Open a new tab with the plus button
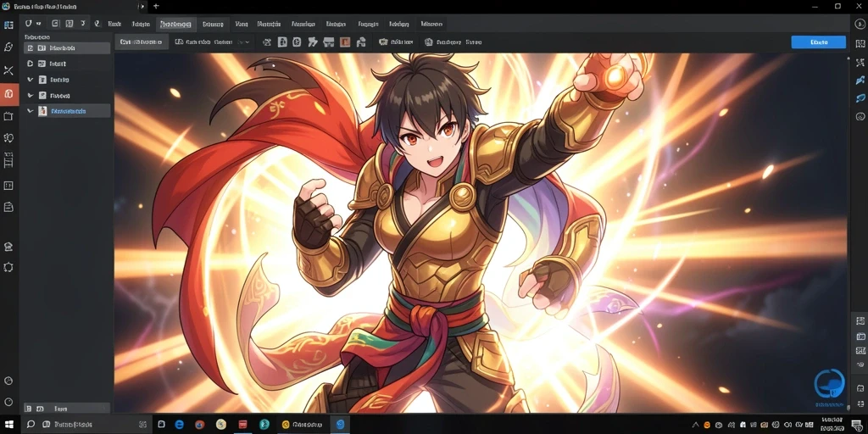 coord(156,6)
